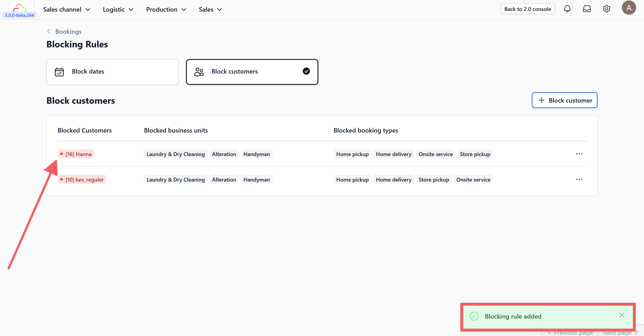Click the Block customers checkmark indicator

[306, 71]
